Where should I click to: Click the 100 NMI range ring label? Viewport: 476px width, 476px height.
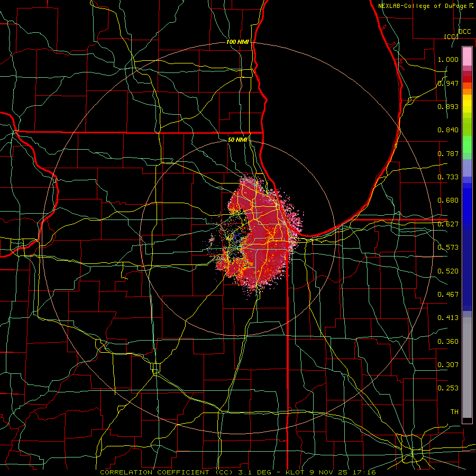[237, 42]
